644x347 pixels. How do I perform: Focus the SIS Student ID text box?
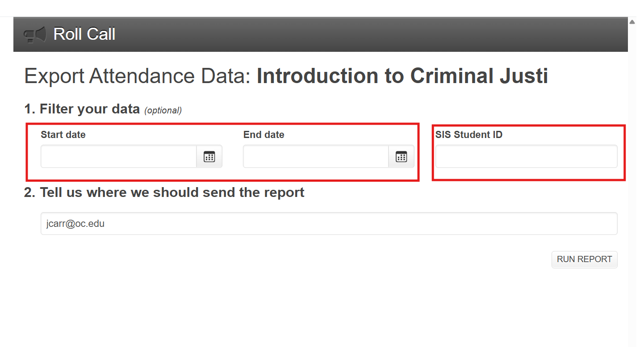(x=527, y=156)
